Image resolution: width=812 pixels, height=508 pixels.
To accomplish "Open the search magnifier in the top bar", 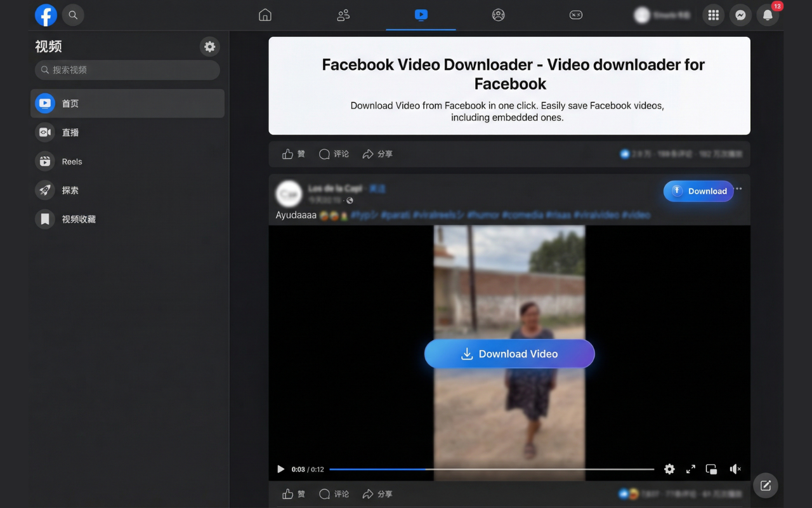I will pos(73,15).
